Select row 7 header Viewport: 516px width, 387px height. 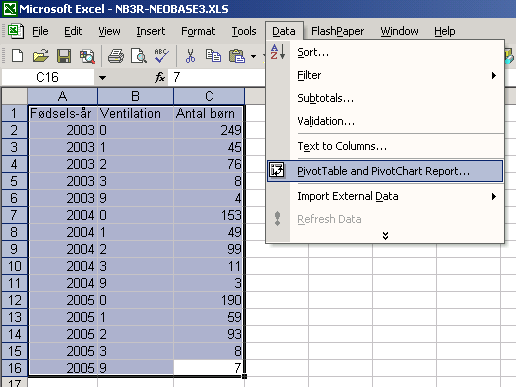(15, 215)
